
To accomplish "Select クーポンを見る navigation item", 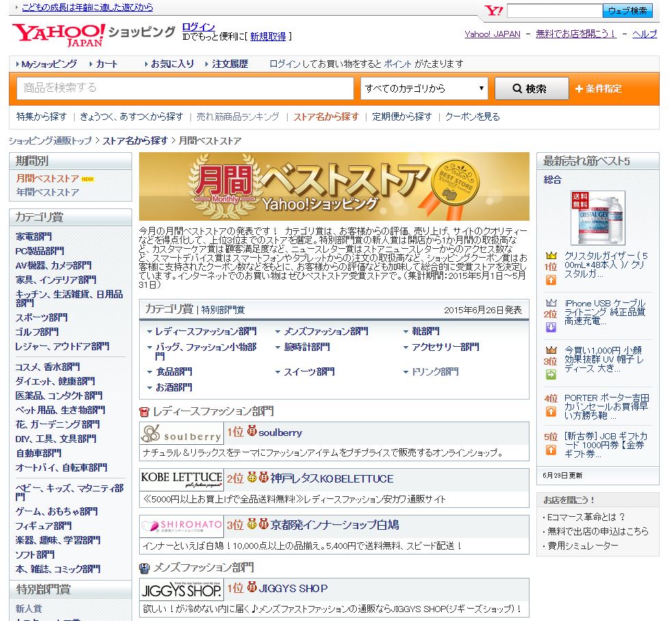I will click(x=472, y=117).
